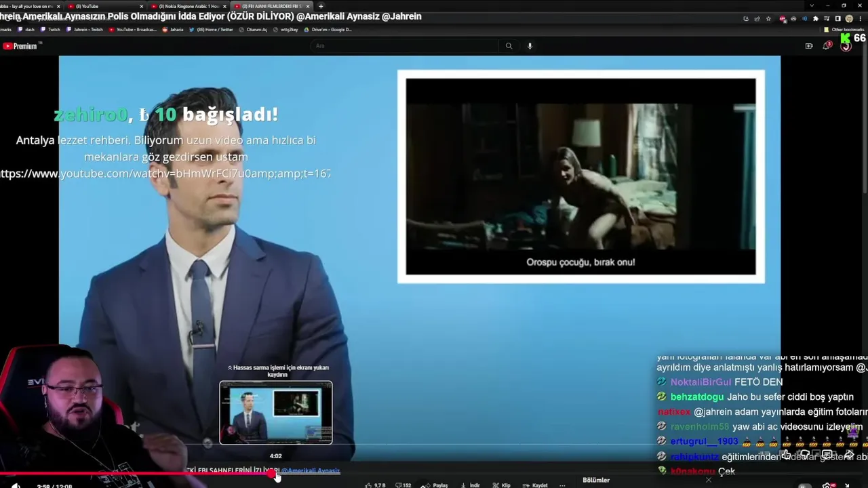
Task: Click the blue audio extension icon in toolbar
Action: click(805, 19)
